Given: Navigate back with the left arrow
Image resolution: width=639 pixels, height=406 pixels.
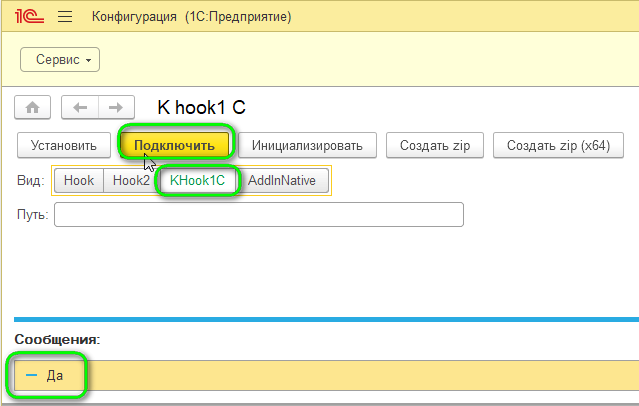Looking at the screenshot, I should click(80, 107).
